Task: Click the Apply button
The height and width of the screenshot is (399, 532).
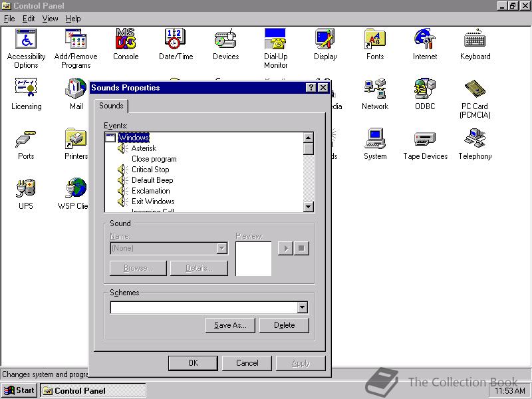Action: pyautogui.click(x=301, y=363)
